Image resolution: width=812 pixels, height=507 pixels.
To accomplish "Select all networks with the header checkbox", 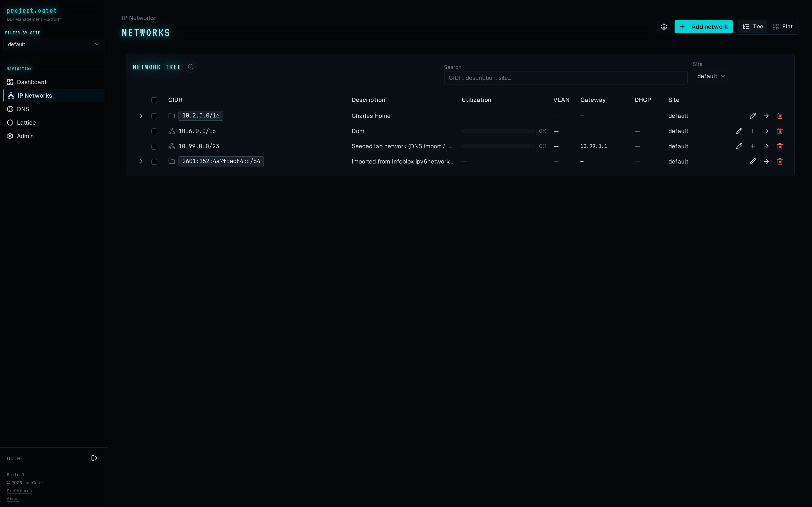I will pyautogui.click(x=154, y=100).
